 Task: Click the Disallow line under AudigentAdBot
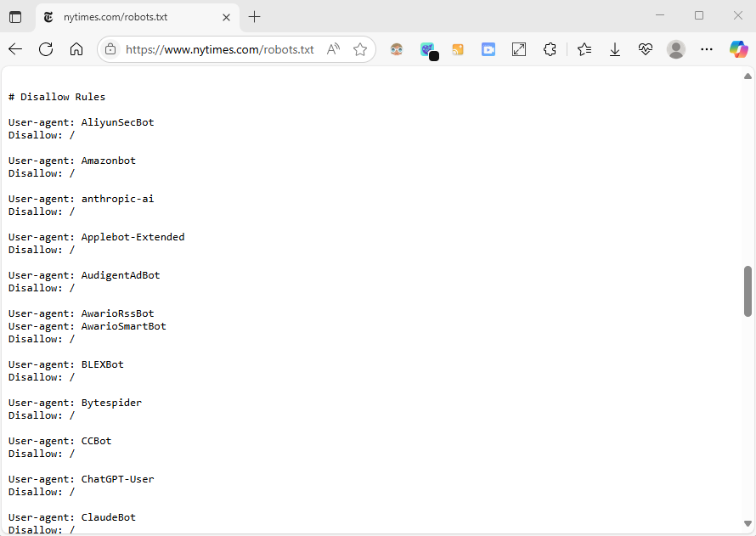pos(42,288)
